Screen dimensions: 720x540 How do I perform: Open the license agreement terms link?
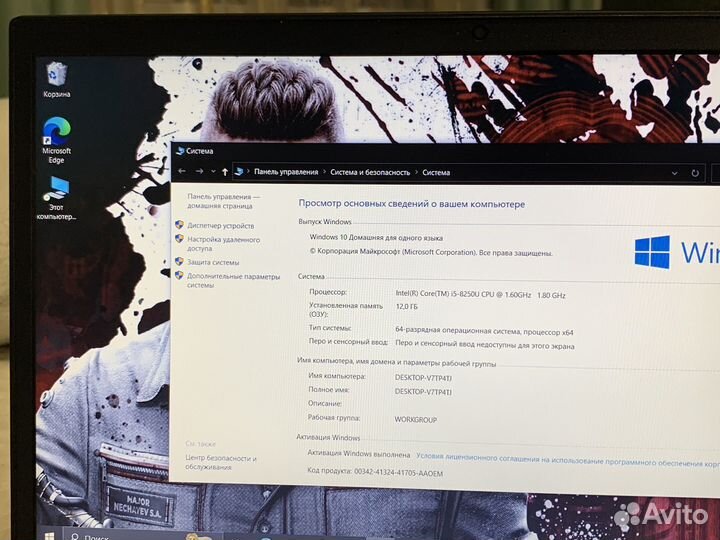coord(568,460)
